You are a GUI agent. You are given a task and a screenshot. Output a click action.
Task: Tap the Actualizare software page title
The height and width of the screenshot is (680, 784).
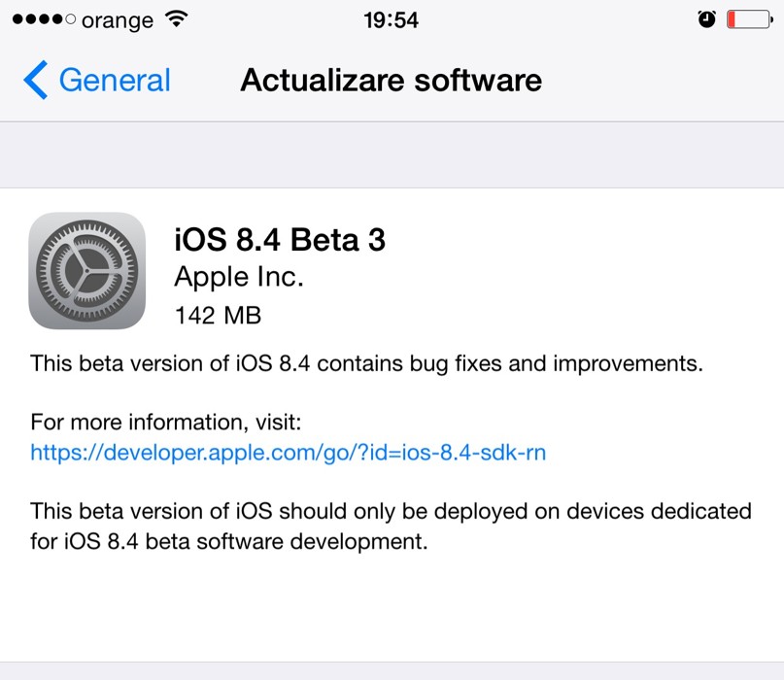click(391, 80)
